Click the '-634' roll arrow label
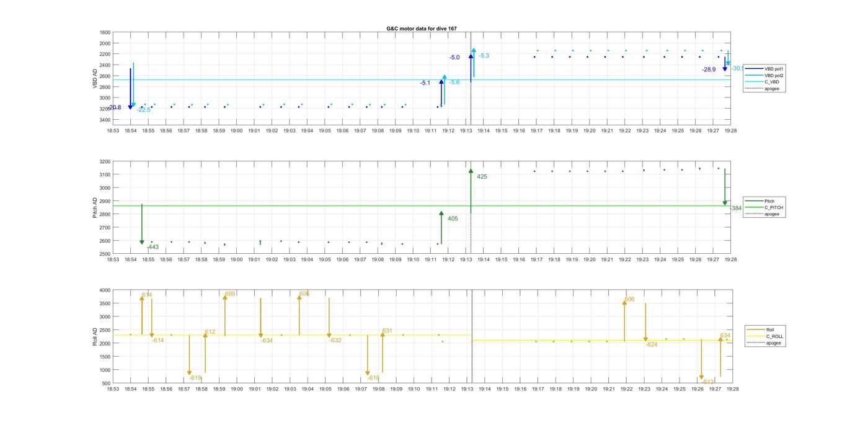This screenshot has height=430, width=868. pyautogui.click(x=267, y=341)
